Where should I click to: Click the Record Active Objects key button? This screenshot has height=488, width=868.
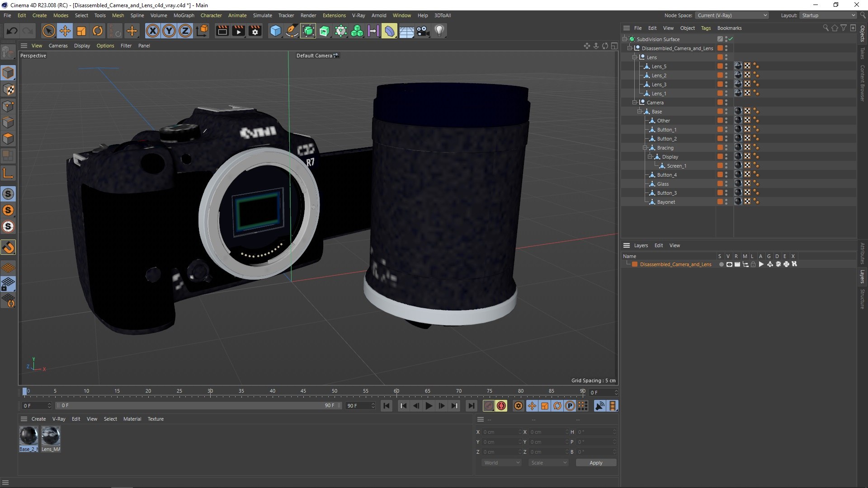point(488,406)
